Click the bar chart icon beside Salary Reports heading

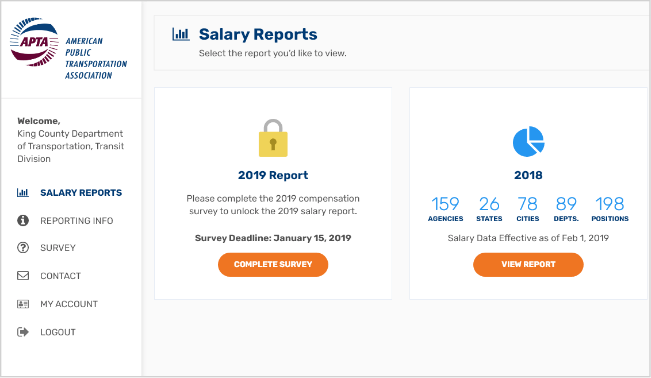[x=181, y=34]
